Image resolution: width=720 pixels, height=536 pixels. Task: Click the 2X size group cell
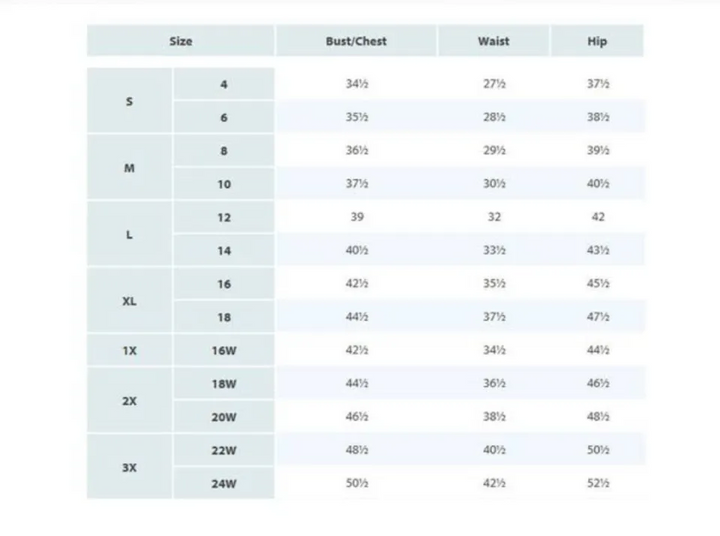click(x=129, y=401)
